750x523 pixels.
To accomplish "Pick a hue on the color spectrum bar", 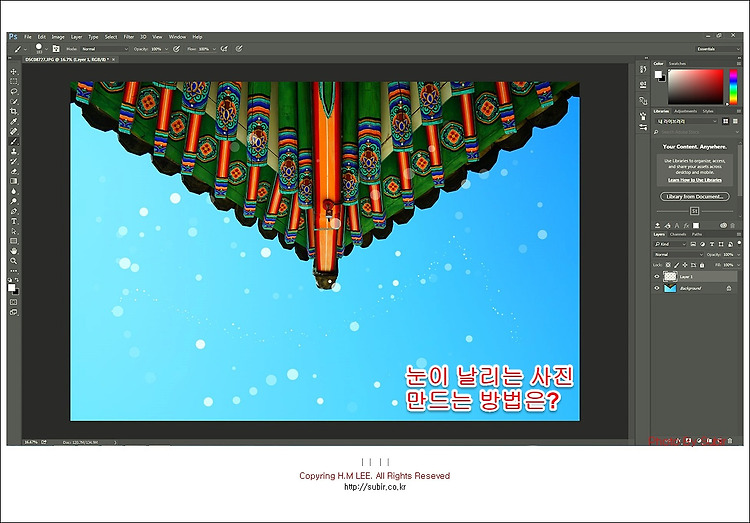I will (x=733, y=87).
